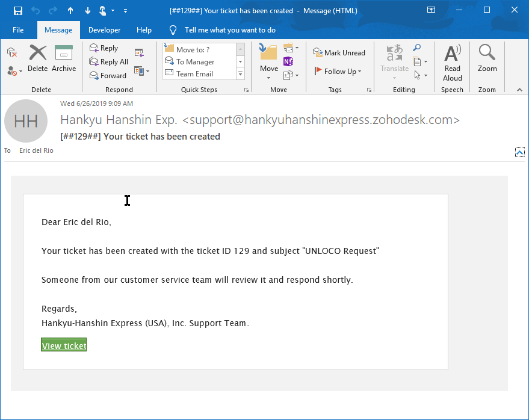Go to Next Item down arrow

88,11
